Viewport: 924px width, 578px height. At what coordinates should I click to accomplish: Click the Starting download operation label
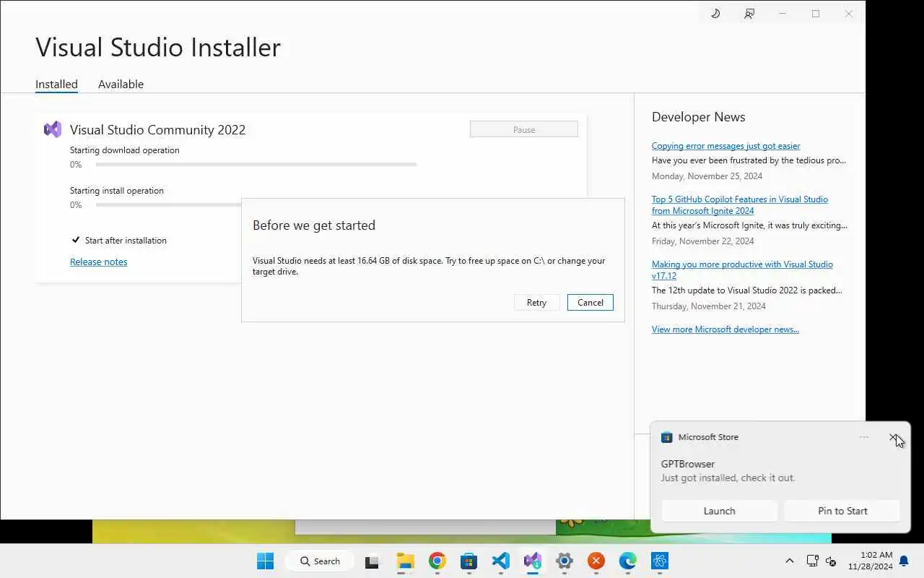point(125,150)
